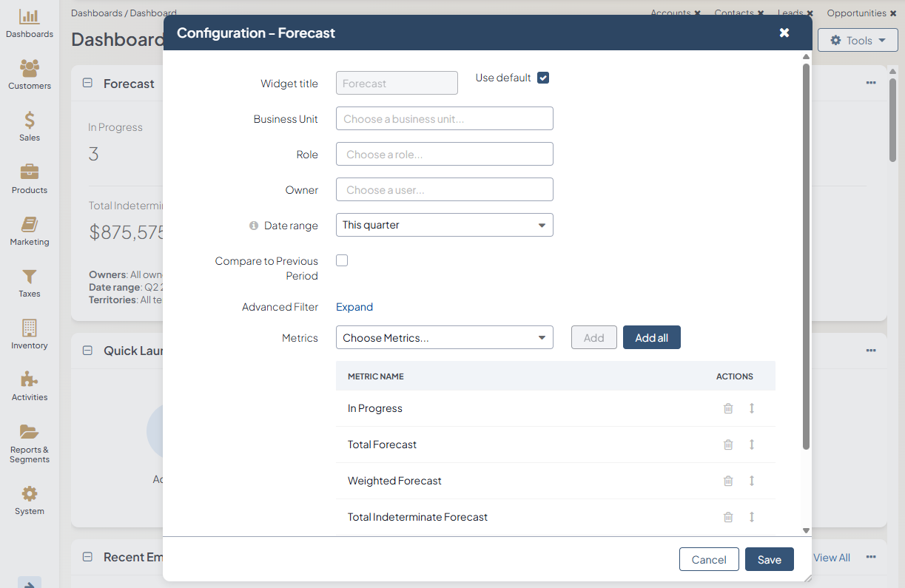The width and height of the screenshot is (905, 588).
Task: Enable Compare to Previous Period checkbox
Action: click(x=342, y=260)
